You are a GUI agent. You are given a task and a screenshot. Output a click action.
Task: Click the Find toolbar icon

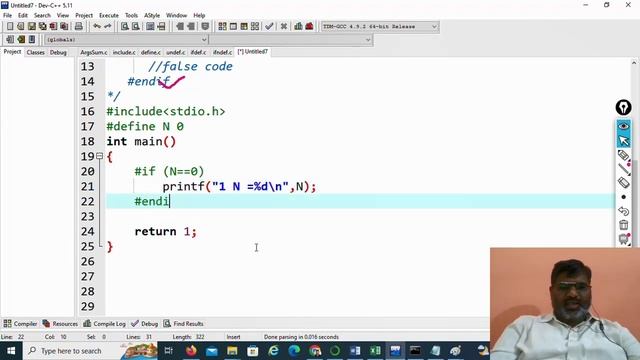(125, 27)
